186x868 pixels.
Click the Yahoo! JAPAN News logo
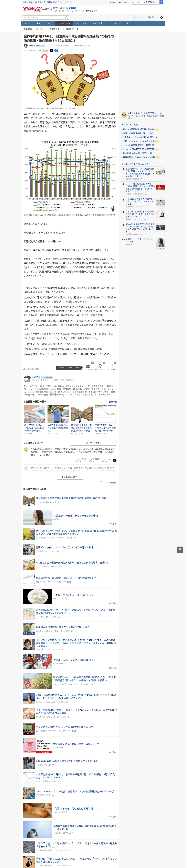(37, 9)
